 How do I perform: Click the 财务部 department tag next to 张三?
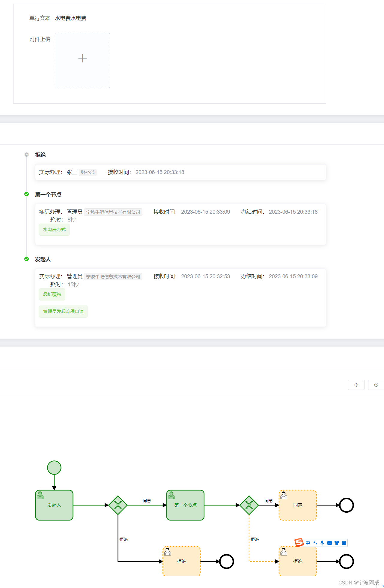point(88,172)
